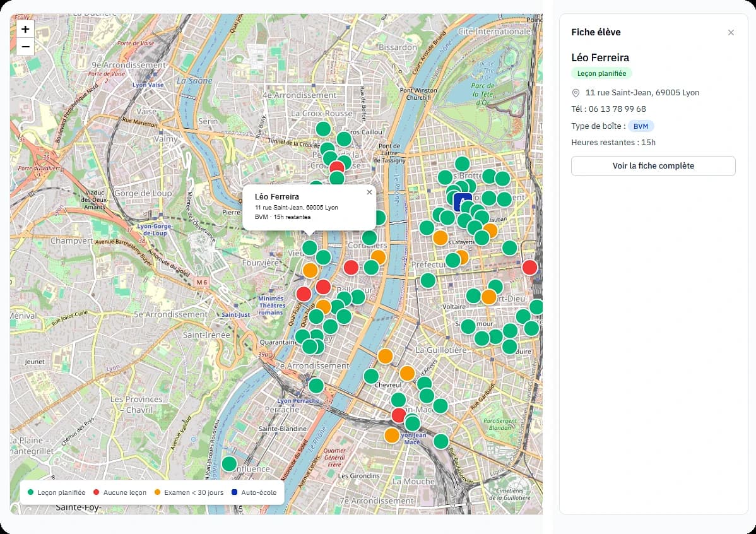This screenshot has width=756, height=534.
Task: Close the Fiche élève panel
Action: [x=731, y=32]
